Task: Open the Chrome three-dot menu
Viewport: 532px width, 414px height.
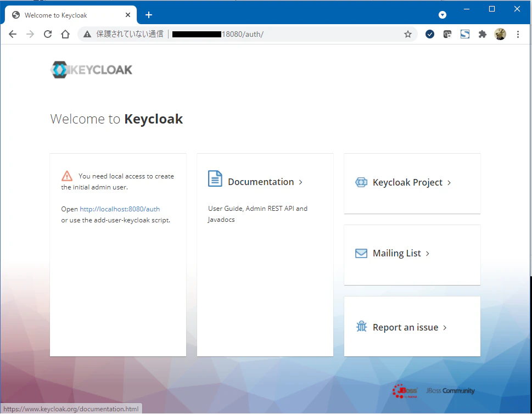Action: pyautogui.click(x=518, y=34)
